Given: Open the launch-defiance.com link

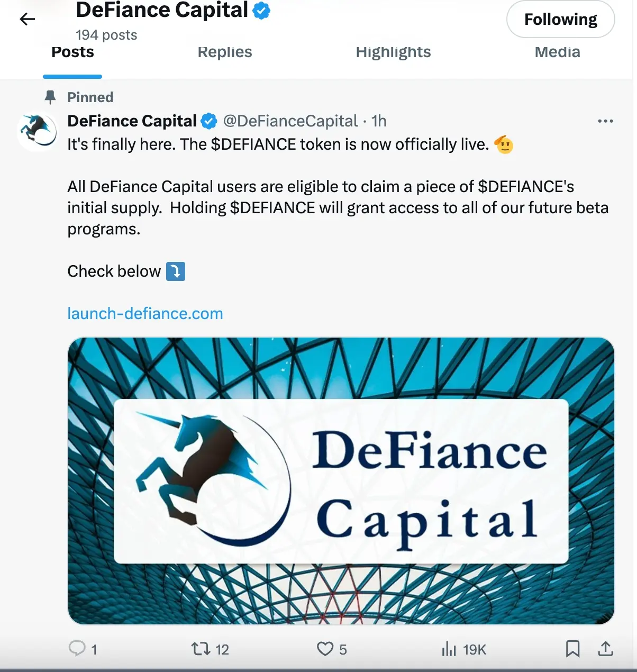Looking at the screenshot, I should tap(145, 313).
